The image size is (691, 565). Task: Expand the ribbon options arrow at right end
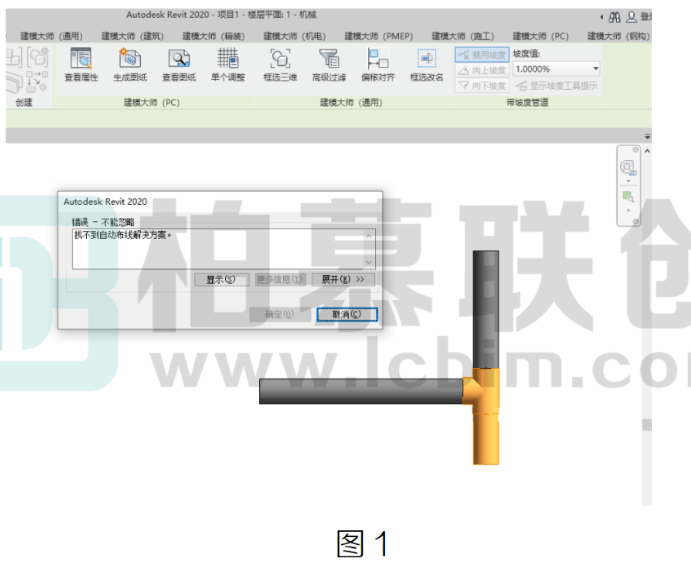647,137
